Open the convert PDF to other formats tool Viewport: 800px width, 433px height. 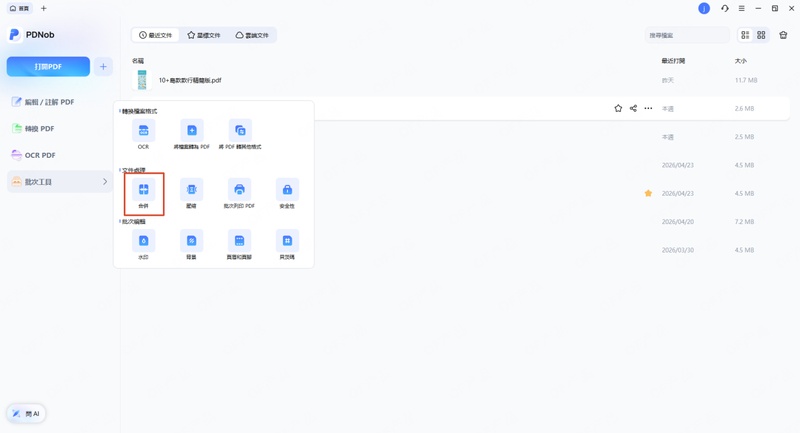239,131
